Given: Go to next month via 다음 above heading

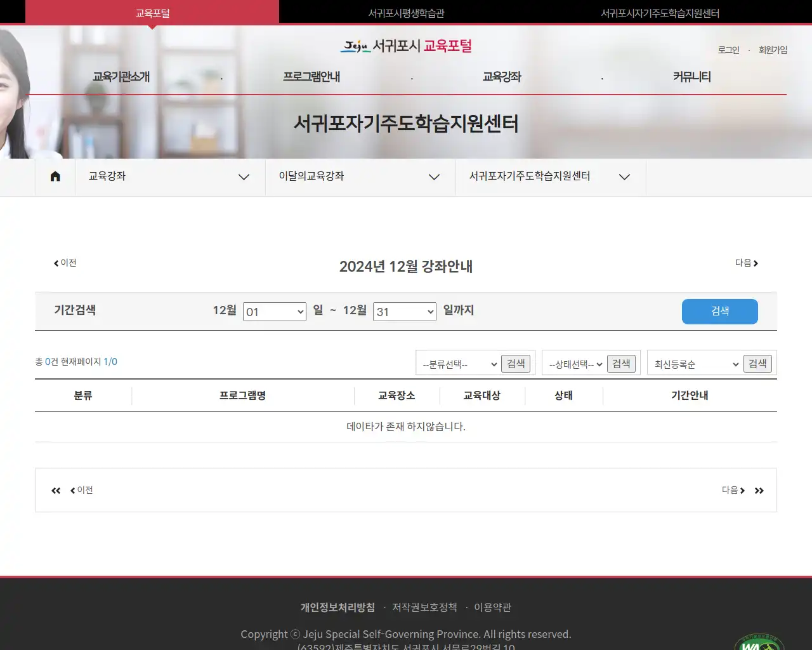Looking at the screenshot, I should pos(747,263).
